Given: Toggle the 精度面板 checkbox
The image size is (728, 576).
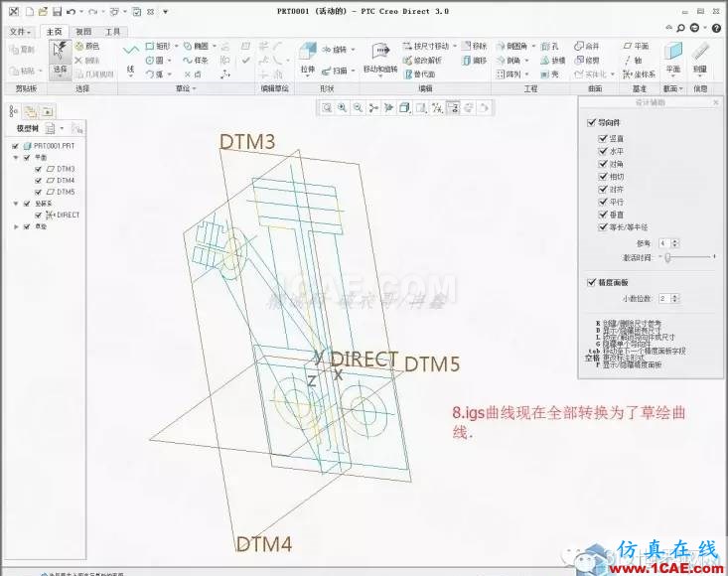Looking at the screenshot, I should [591, 282].
